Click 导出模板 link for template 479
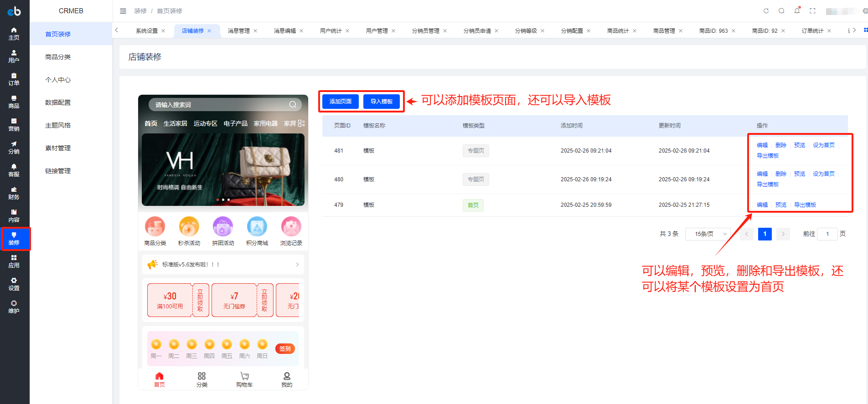The width and height of the screenshot is (868, 404). click(x=805, y=205)
